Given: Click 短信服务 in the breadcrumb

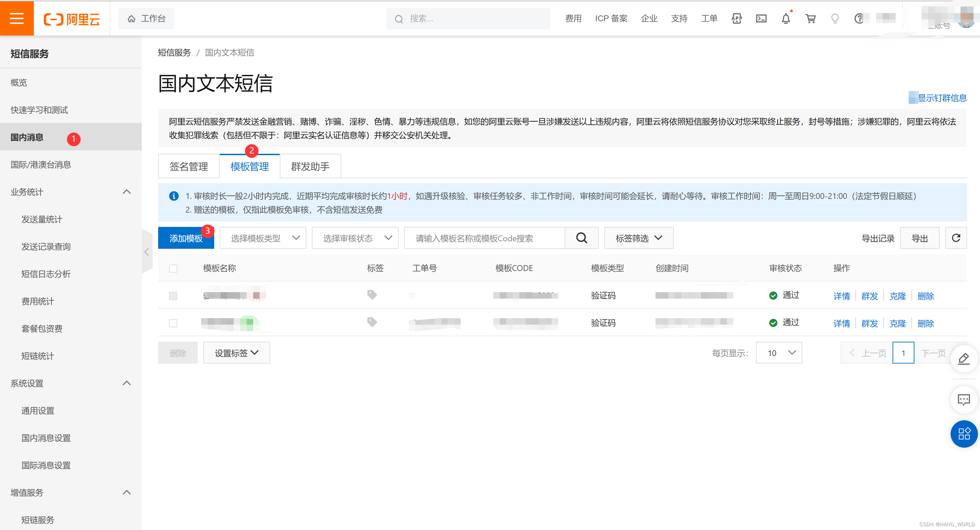Looking at the screenshot, I should click(x=174, y=53).
